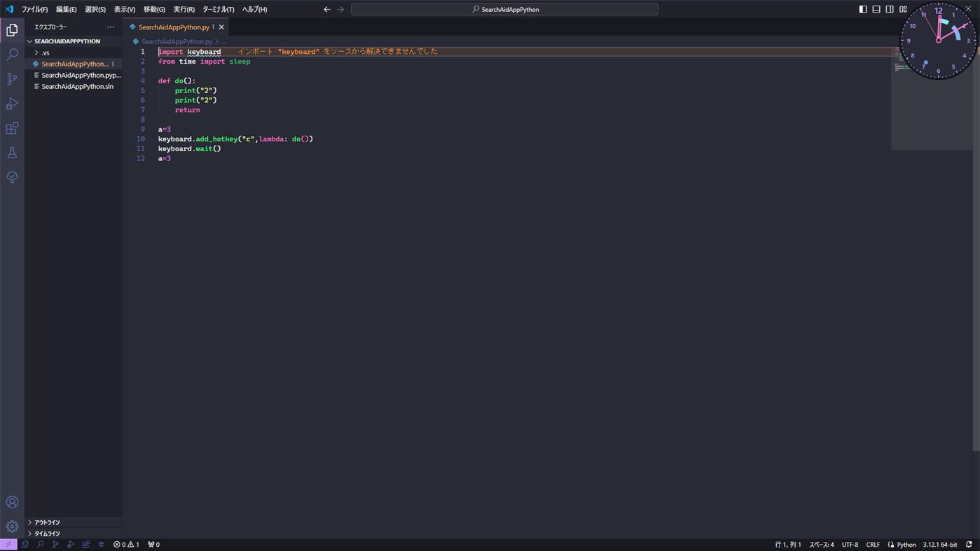
Task: Open the Explorer view in the activity bar
Action: coord(12,30)
